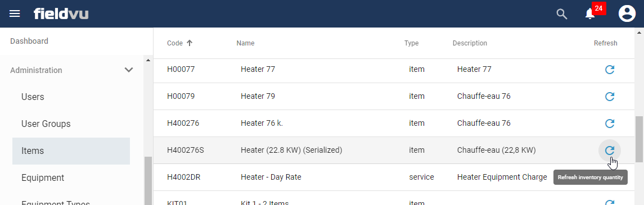
Task: Collapse the Administration section chevron
Action: 129,70
